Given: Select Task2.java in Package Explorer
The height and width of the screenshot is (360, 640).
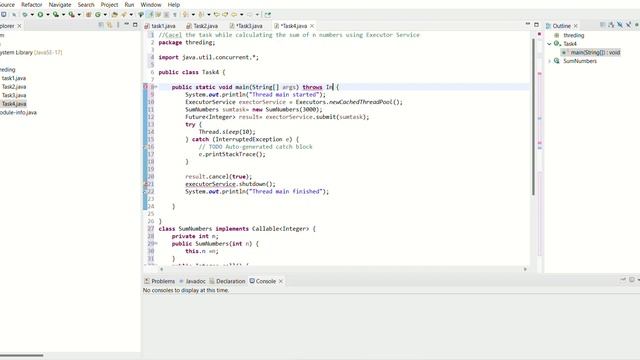Looking at the screenshot, I should [x=14, y=87].
